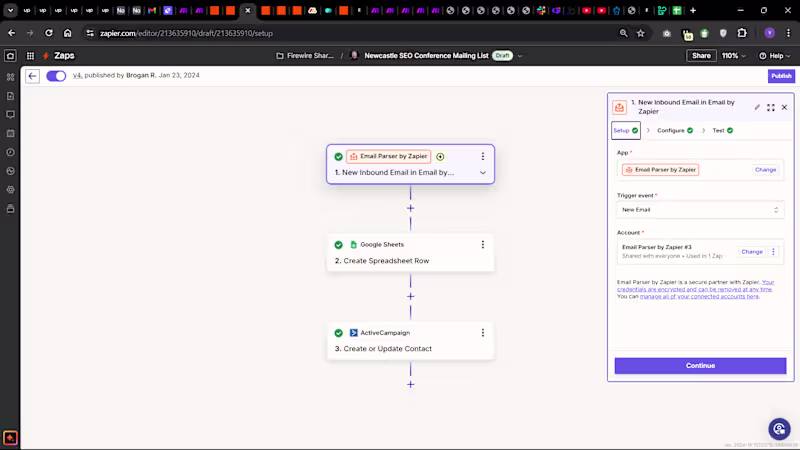This screenshot has width=800, height=450.
Task: Add step between trigger and Google Sheets
Action: pyautogui.click(x=410, y=208)
